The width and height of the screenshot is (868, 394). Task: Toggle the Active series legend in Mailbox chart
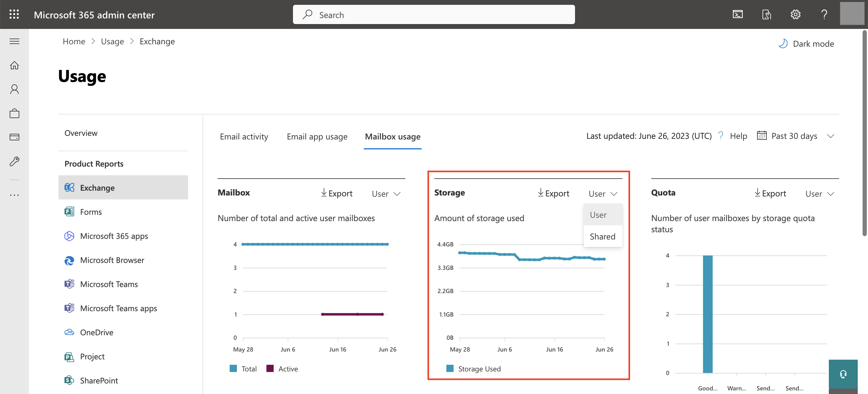click(x=282, y=368)
